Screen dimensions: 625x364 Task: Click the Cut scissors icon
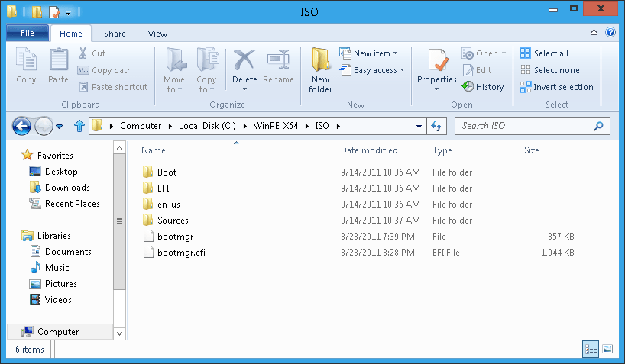tap(83, 53)
